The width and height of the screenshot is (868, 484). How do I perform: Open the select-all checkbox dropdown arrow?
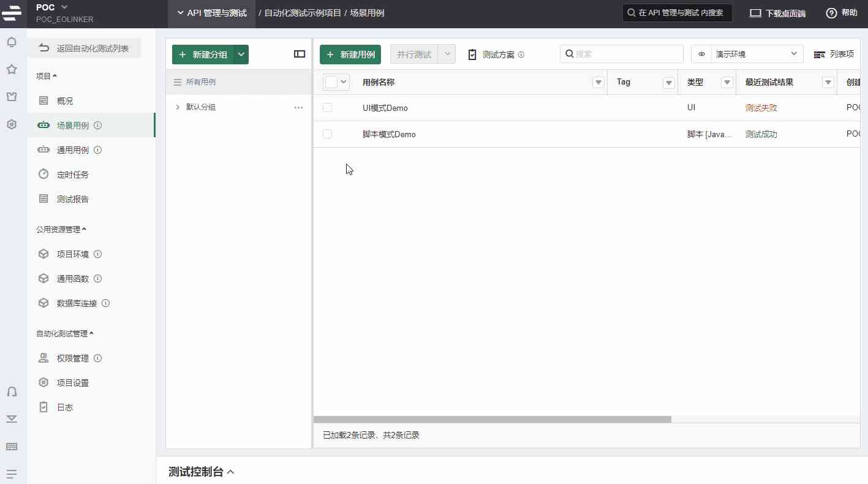[x=343, y=82]
